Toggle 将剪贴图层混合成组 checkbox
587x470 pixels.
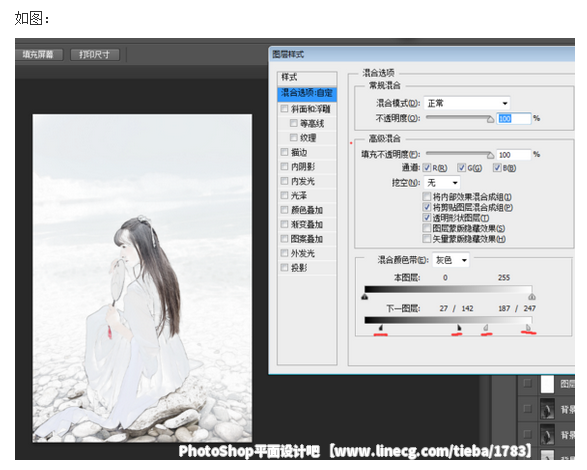(426, 207)
